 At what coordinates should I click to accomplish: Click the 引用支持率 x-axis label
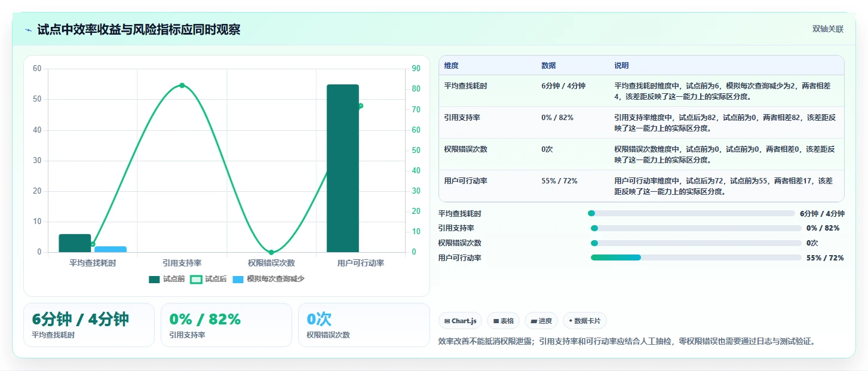(x=182, y=263)
